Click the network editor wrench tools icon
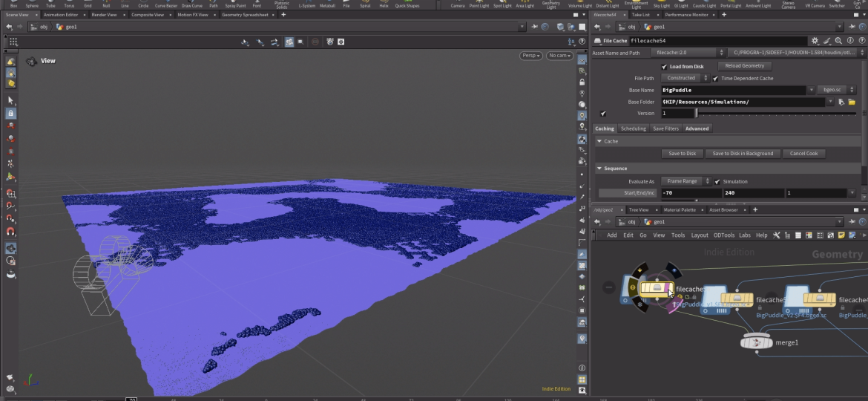 point(776,235)
